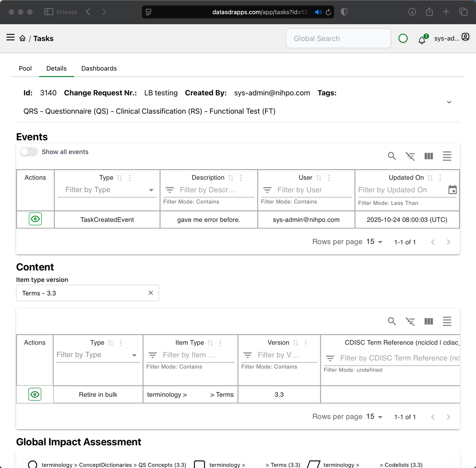View the TaskCreatedEvent with the eye icon
This screenshot has width=476, height=468.
[x=35, y=219]
